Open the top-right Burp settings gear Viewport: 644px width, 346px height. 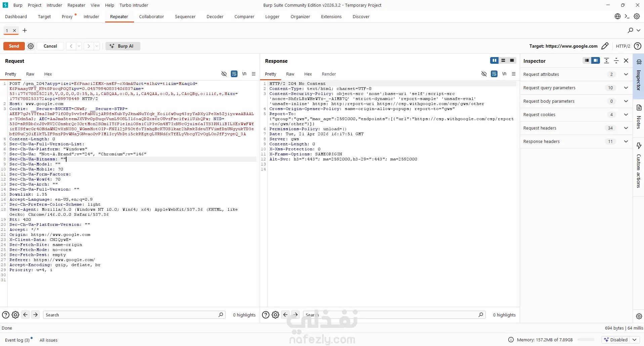(x=637, y=16)
